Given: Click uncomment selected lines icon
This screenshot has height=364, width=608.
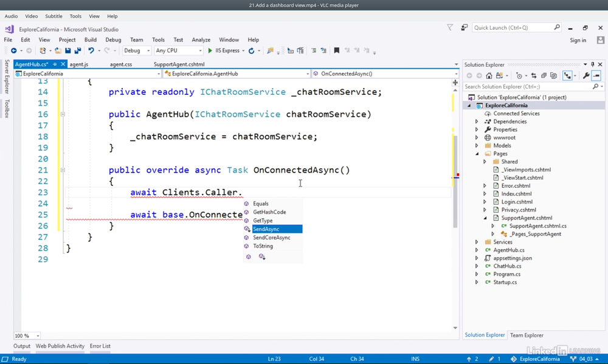Looking at the screenshot, I should click(323, 50).
